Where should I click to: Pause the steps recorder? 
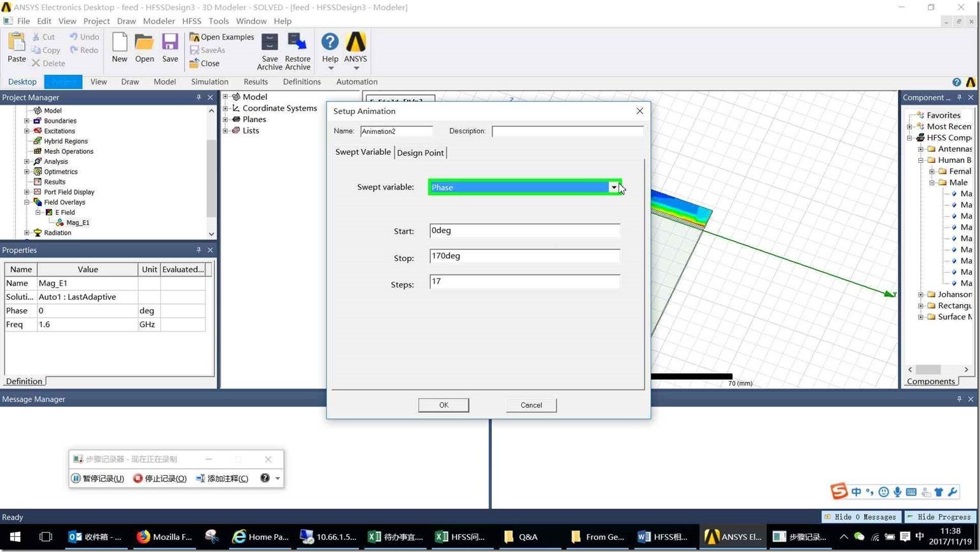[x=97, y=478]
